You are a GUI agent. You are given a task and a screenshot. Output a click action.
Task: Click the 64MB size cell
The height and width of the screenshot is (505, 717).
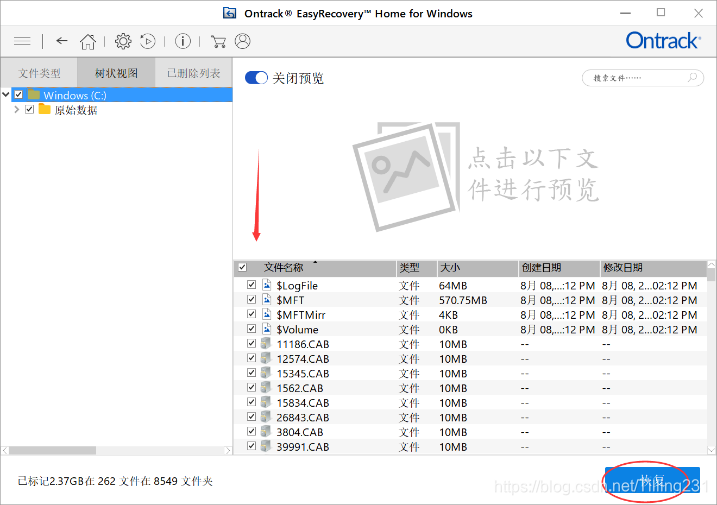pyautogui.click(x=453, y=285)
